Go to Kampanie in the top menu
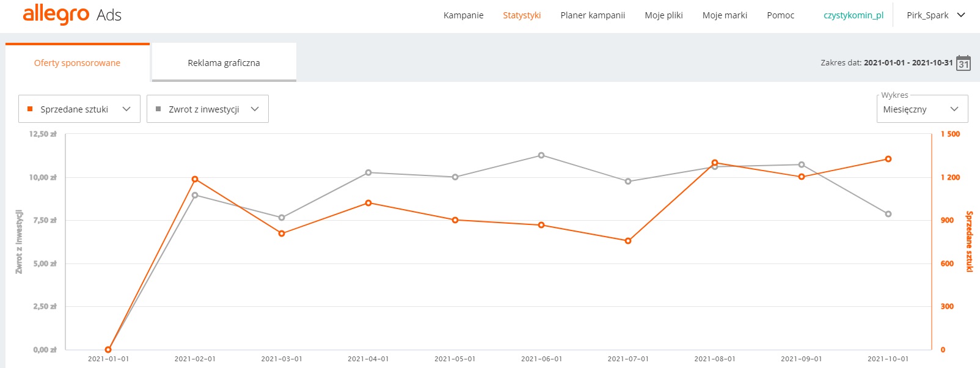Image resolution: width=980 pixels, height=368 pixels. coord(464,15)
